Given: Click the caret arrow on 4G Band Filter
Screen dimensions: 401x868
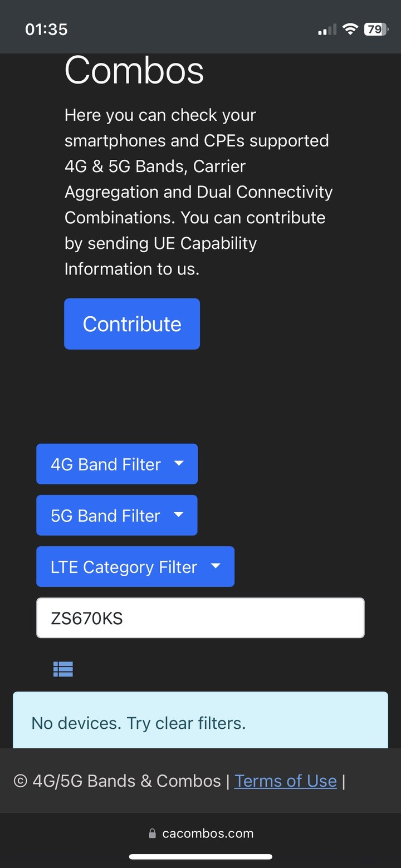Looking at the screenshot, I should tap(179, 463).
